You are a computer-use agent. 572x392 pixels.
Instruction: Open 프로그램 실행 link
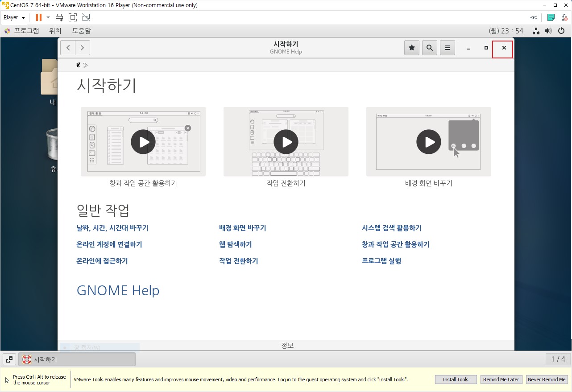click(x=381, y=261)
